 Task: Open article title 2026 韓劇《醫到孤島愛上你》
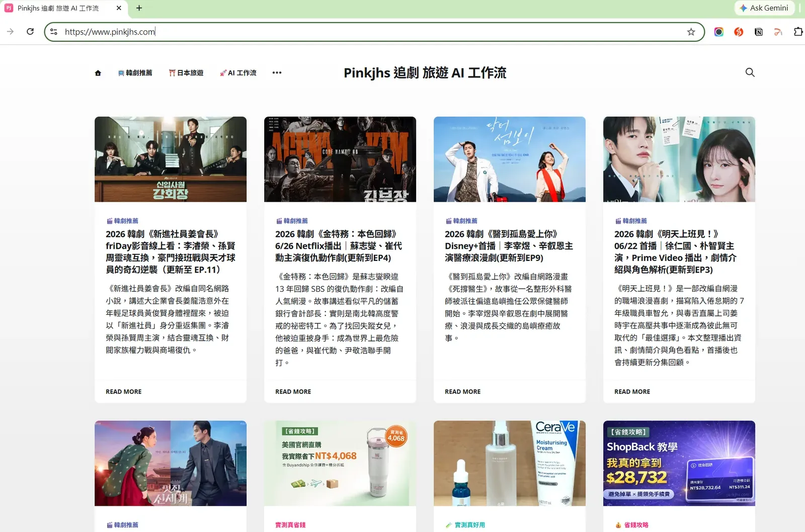pos(509,246)
